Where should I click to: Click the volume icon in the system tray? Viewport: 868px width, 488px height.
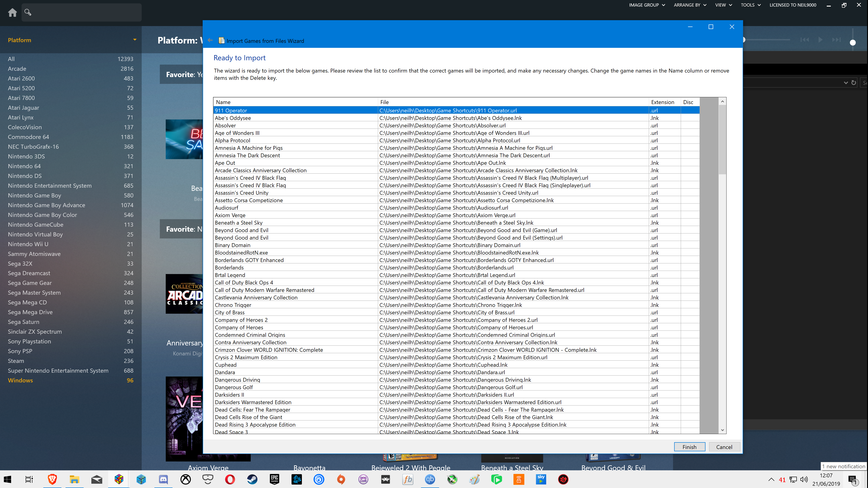tap(804, 479)
